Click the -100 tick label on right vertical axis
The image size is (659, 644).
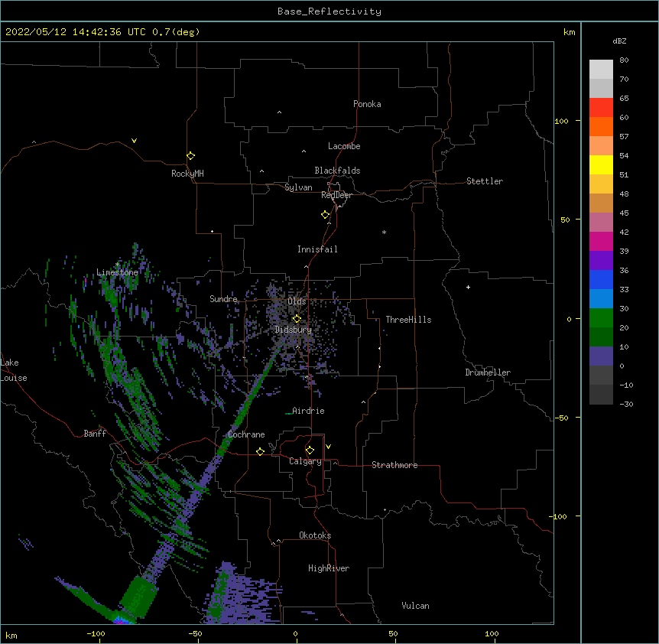(558, 516)
